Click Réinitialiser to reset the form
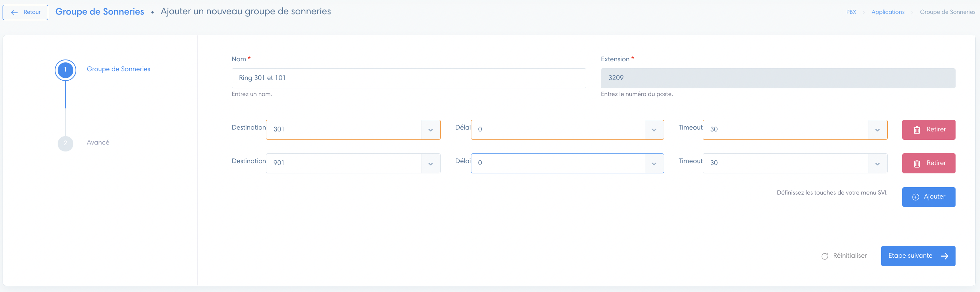The width and height of the screenshot is (980, 292). tap(844, 255)
